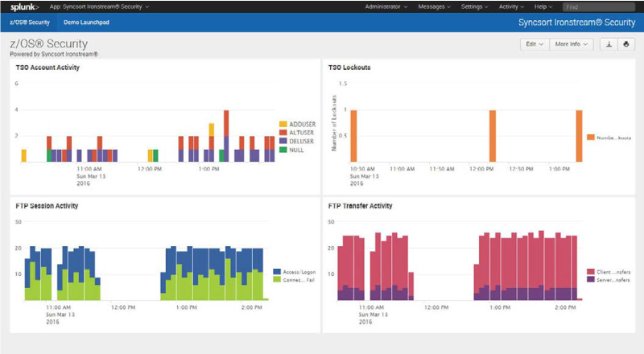Open the Edit dropdown button
The height and width of the screenshot is (354, 644).
tap(535, 44)
